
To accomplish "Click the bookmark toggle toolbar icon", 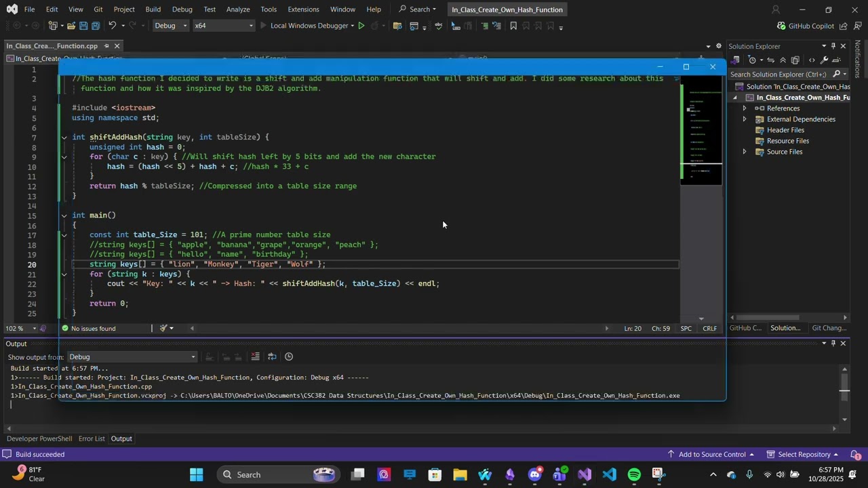I will [x=513, y=26].
